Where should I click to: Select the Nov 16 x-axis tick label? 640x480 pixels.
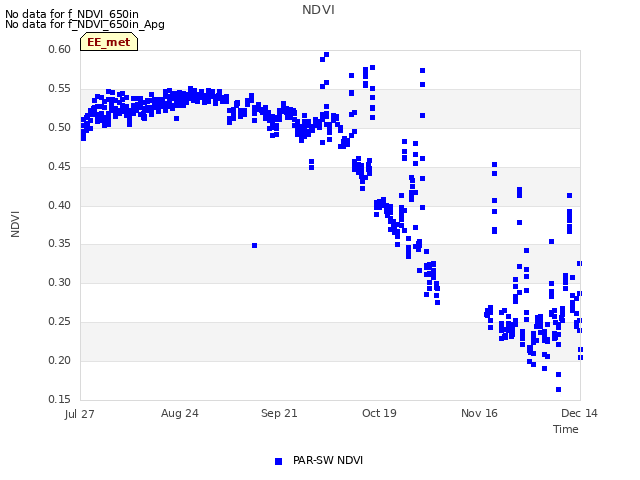coord(479,413)
